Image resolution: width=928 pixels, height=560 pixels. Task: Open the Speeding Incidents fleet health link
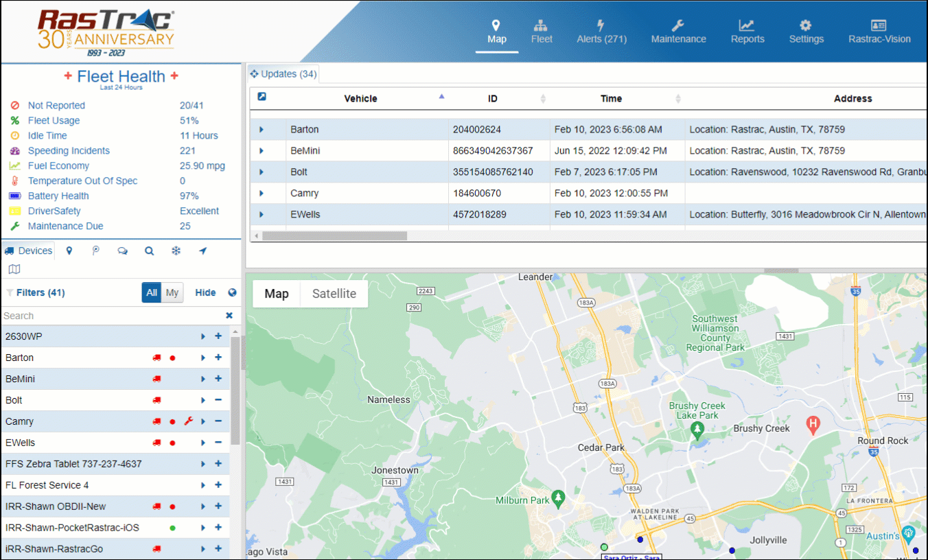69,151
